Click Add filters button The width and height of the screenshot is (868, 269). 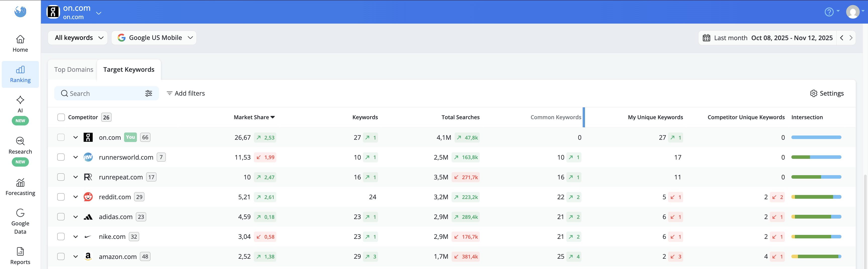[x=186, y=93]
